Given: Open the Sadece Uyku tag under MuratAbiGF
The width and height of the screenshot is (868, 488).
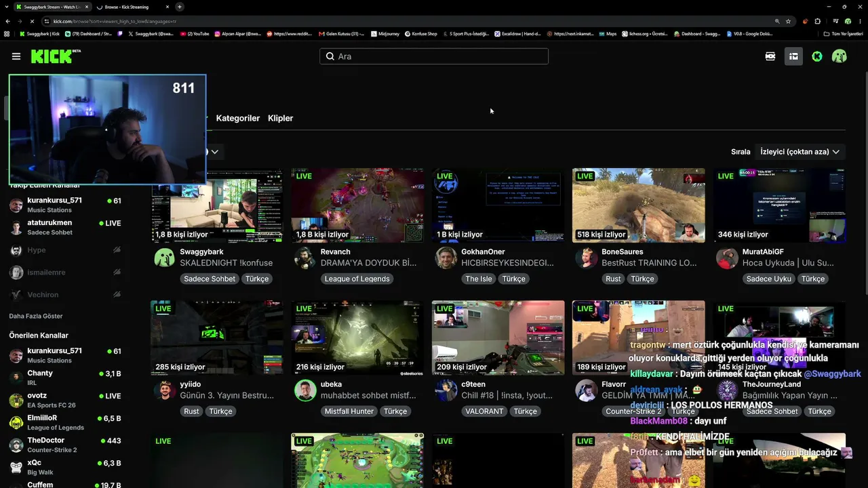Looking at the screenshot, I should pos(768,279).
